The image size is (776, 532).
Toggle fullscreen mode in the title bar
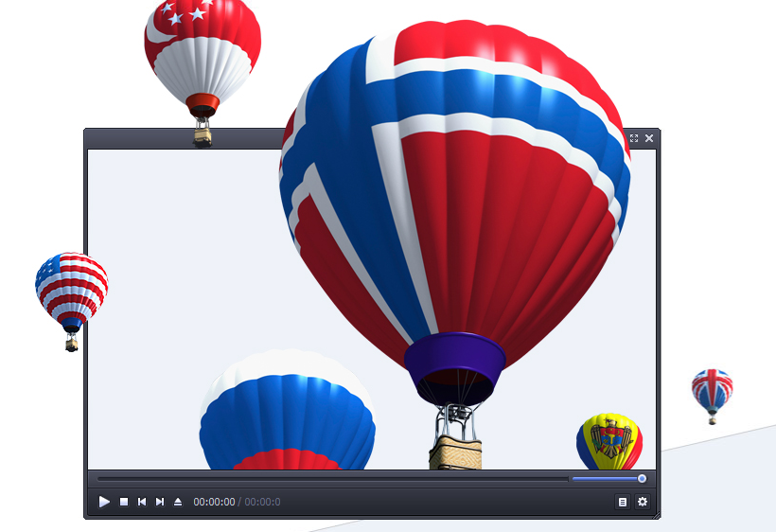634,138
